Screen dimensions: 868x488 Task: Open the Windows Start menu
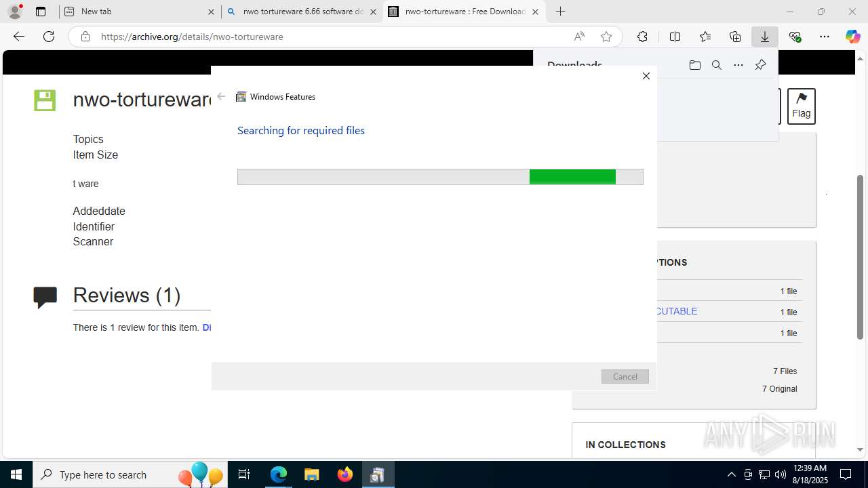point(16,474)
